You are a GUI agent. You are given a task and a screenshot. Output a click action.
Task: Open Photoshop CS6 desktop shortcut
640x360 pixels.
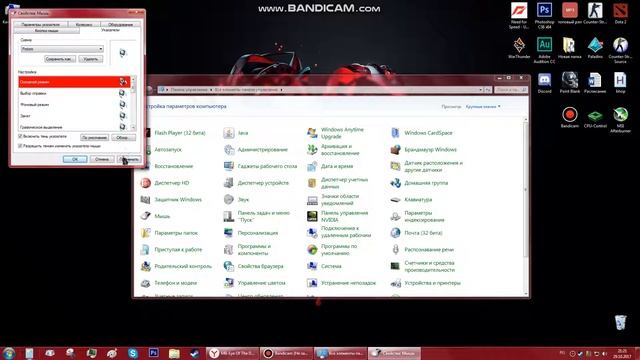coord(544,16)
